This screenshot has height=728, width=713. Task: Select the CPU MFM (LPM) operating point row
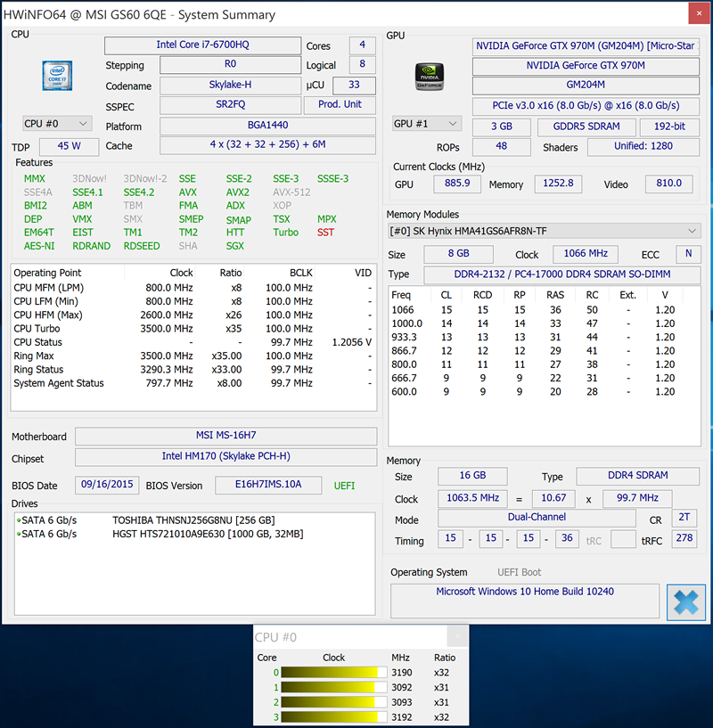[x=193, y=288]
